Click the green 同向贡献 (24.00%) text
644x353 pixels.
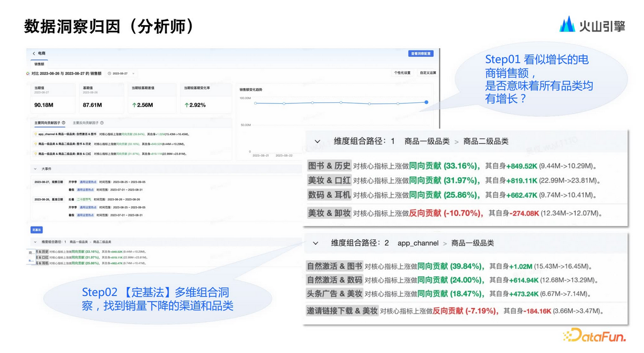(x=450, y=280)
